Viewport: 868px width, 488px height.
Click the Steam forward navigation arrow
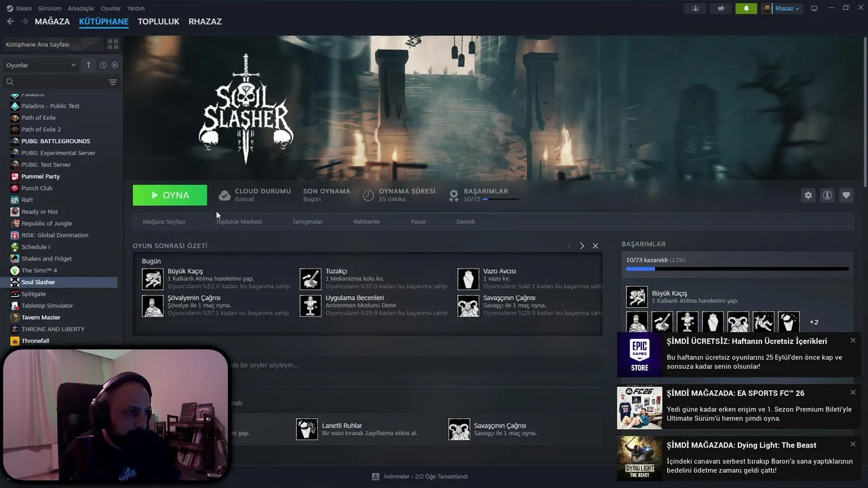[x=24, y=22]
